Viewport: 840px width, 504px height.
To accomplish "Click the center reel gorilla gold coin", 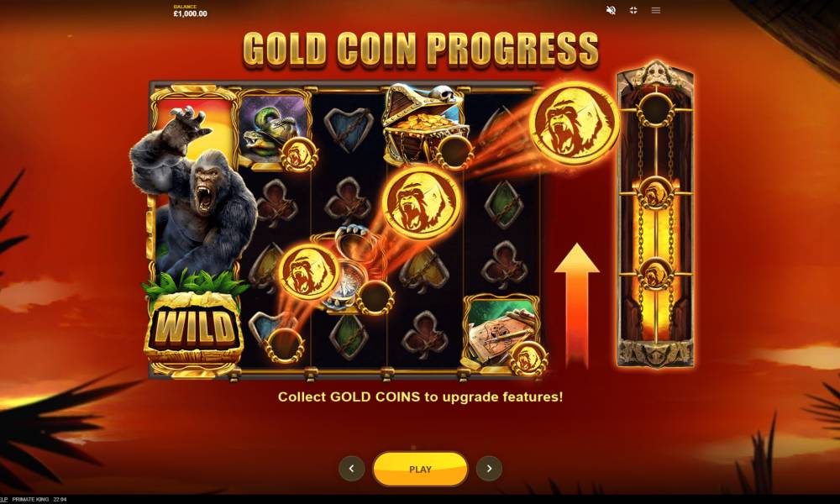I will tap(422, 202).
